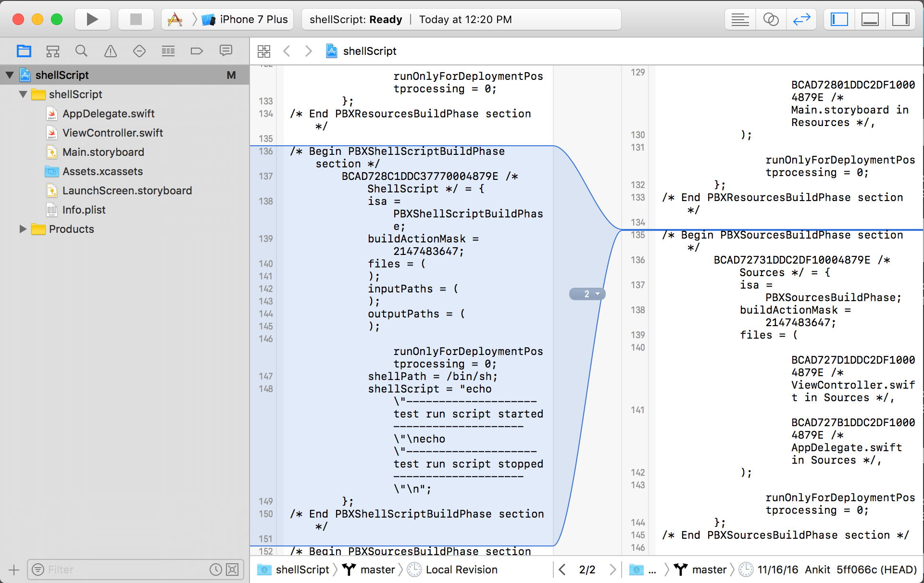Select the Symbol navigator icon
924x583 pixels.
53,51
